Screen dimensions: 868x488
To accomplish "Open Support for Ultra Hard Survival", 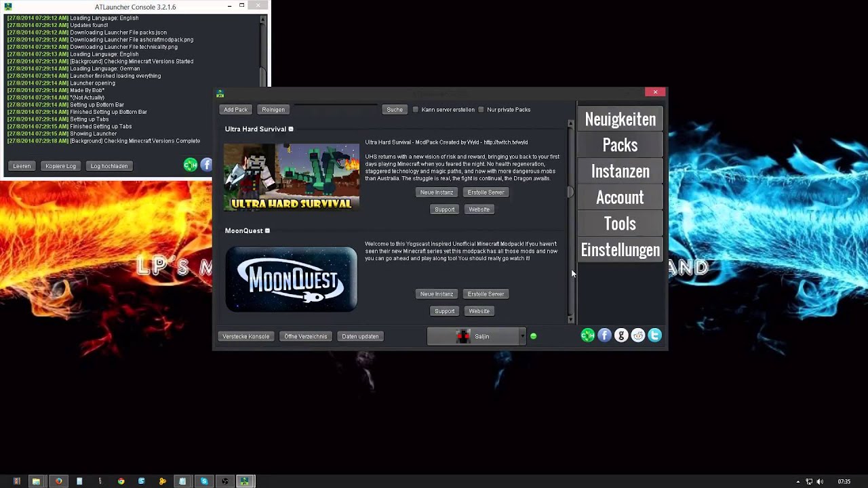I will (445, 209).
